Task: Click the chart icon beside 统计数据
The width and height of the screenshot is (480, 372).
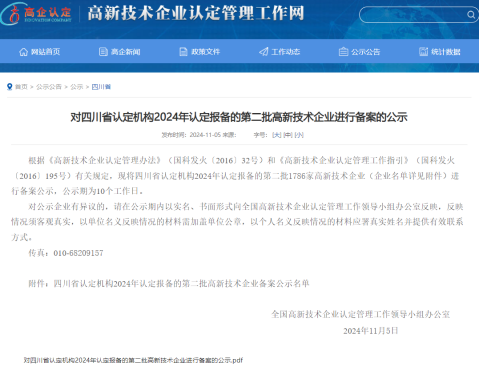Action: (x=423, y=52)
